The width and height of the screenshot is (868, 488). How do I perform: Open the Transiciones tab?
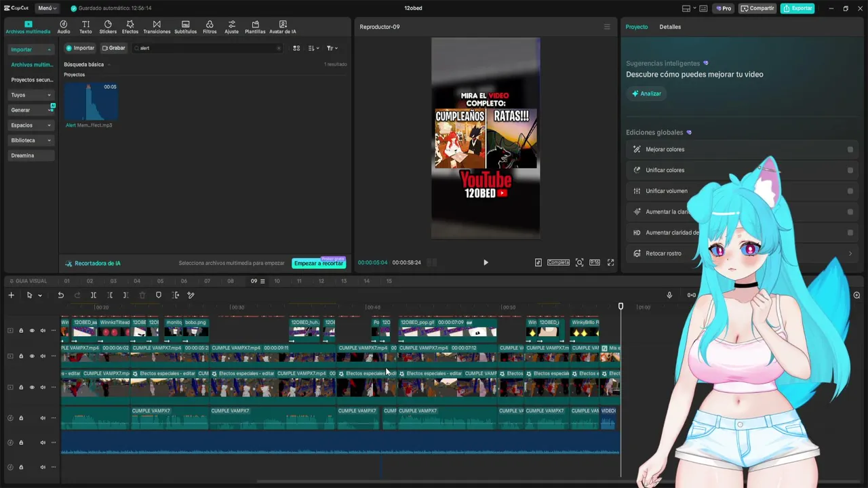pyautogui.click(x=157, y=27)
